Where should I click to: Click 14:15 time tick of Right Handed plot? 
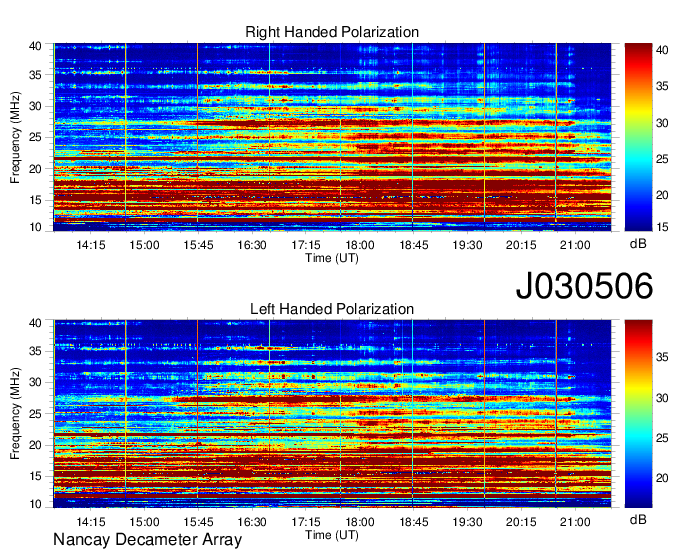click(91, 245)
